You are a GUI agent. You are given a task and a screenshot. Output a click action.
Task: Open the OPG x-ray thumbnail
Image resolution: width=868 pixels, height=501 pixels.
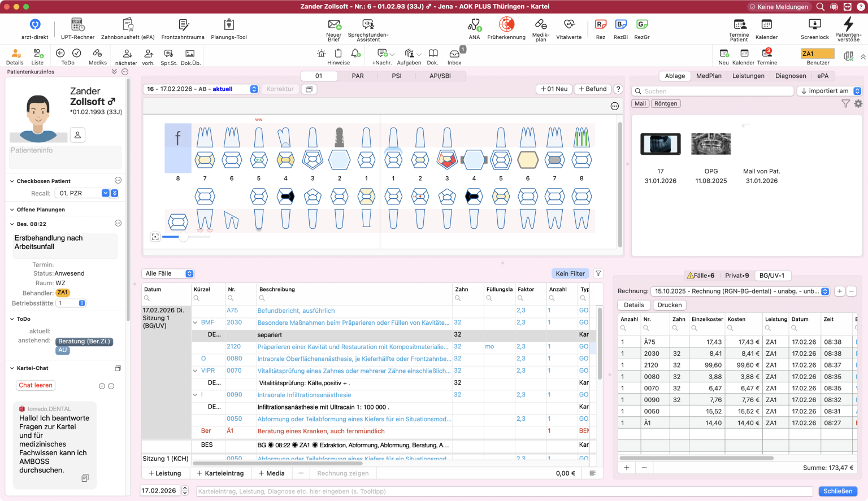711,145
